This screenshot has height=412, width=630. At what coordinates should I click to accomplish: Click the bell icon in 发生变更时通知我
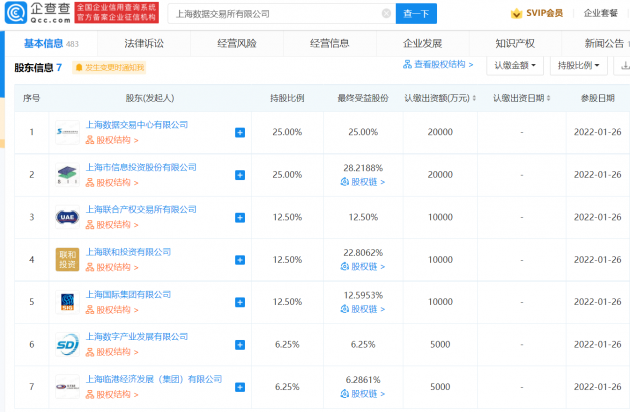coord(79,68)
